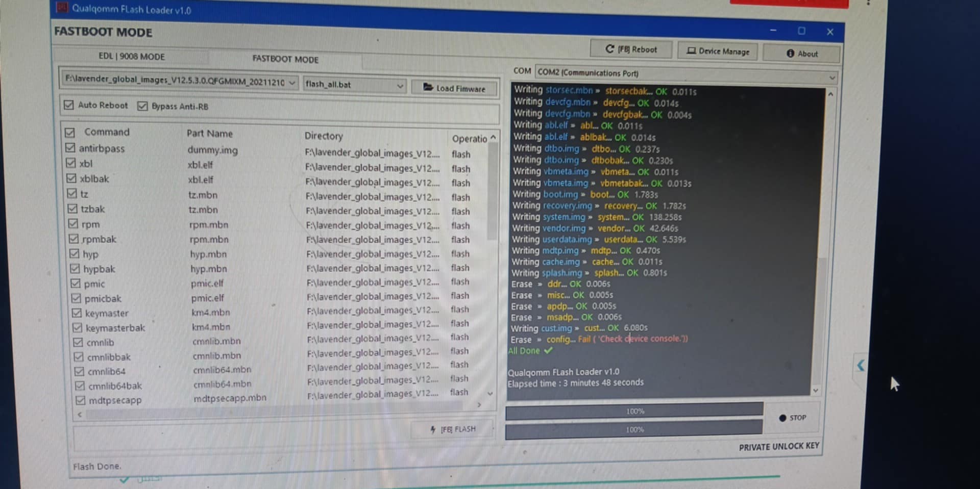This screenshot has width=980, height=489.
Task: Uncheck the tzbak partition
Action: click(x=72, y=209)
